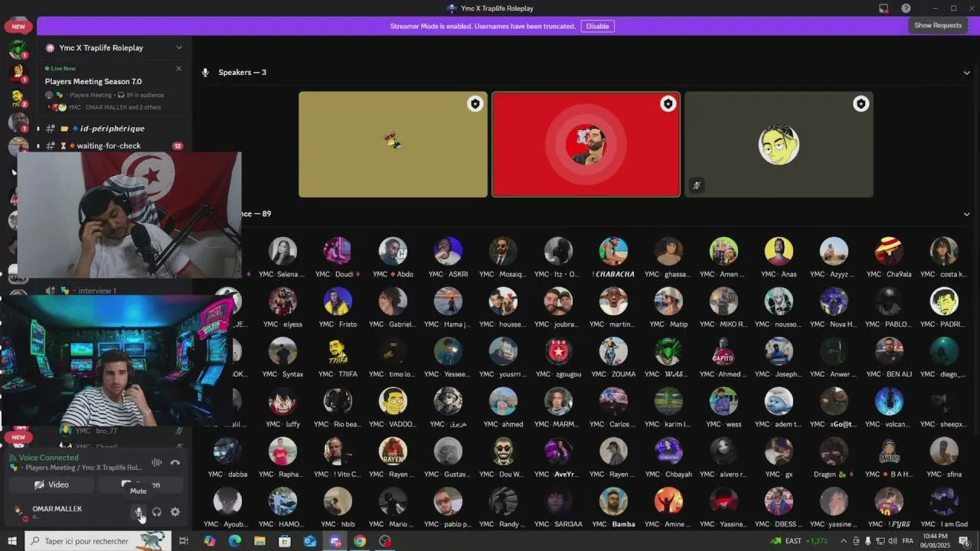Image resolution: width=980 pixels, height=551 pixels.
Task: Open audience member YMC Doudi's avatar
Action: [338, 251]
